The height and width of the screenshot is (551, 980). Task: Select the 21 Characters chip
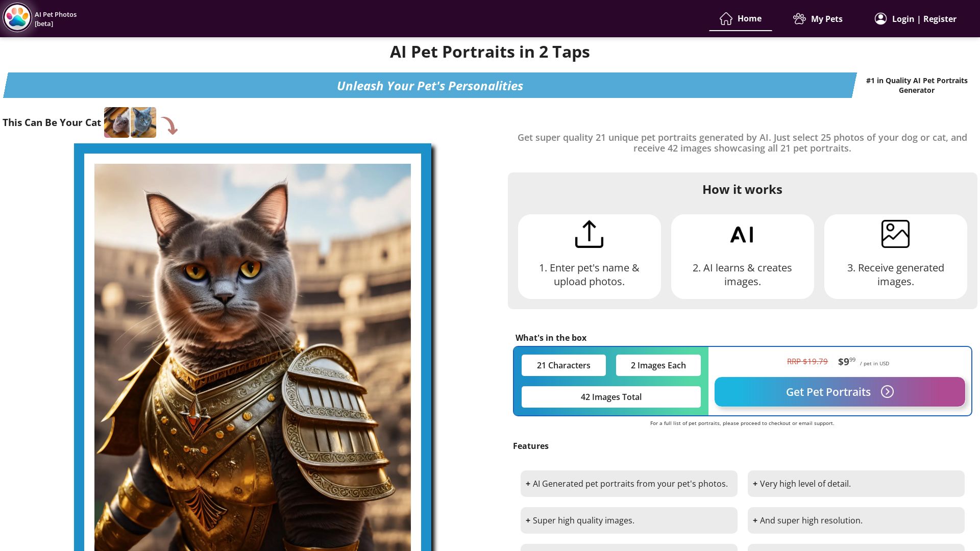563,365
